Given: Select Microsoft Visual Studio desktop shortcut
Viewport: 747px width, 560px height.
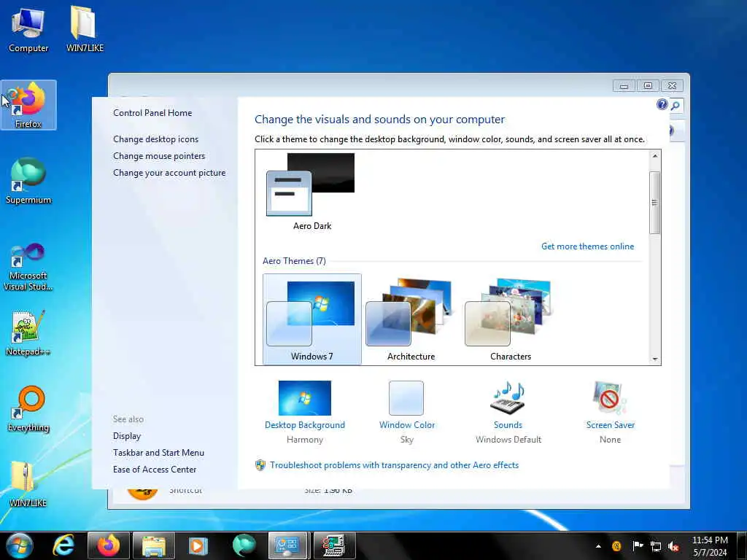Looking at the screenshot, I should [x=28, y=267].
